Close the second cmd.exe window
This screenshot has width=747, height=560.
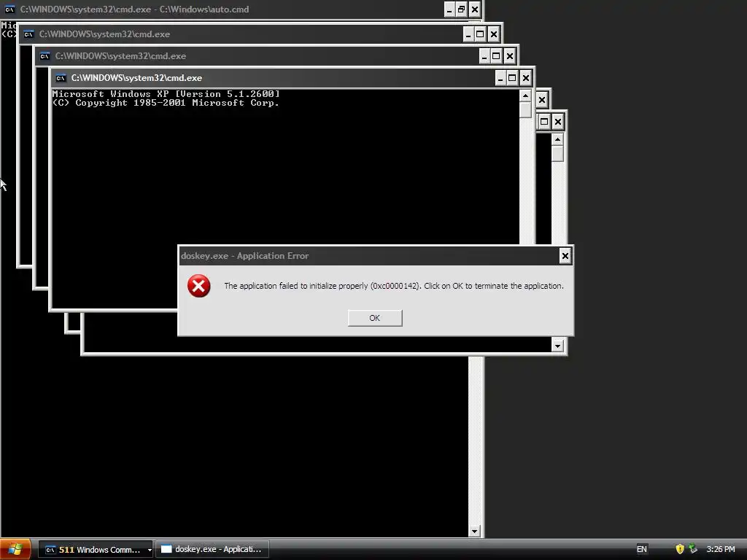(494, 34)
